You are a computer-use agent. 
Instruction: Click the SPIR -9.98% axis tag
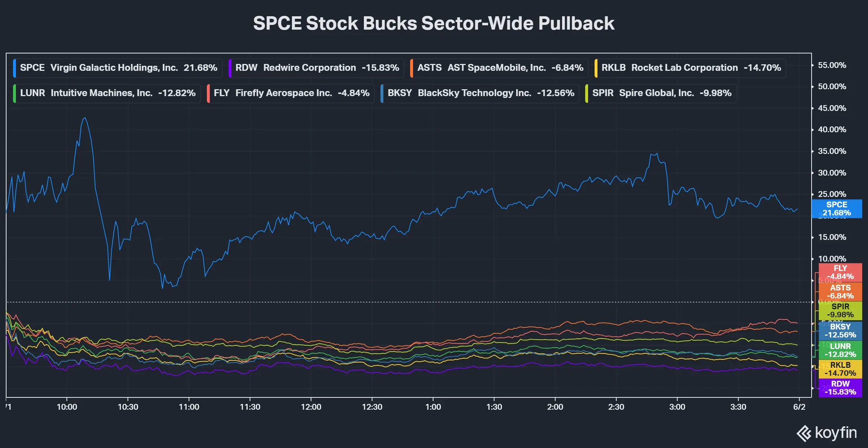coord(840,311)
